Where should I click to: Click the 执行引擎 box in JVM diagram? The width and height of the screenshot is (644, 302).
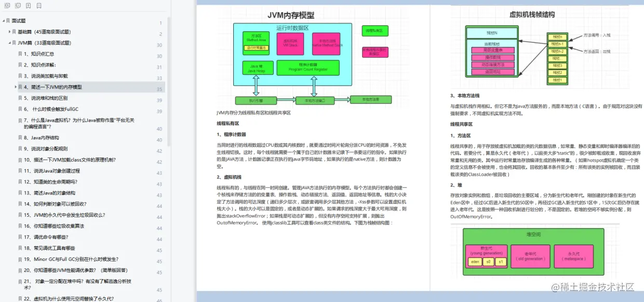pos(256,100)
